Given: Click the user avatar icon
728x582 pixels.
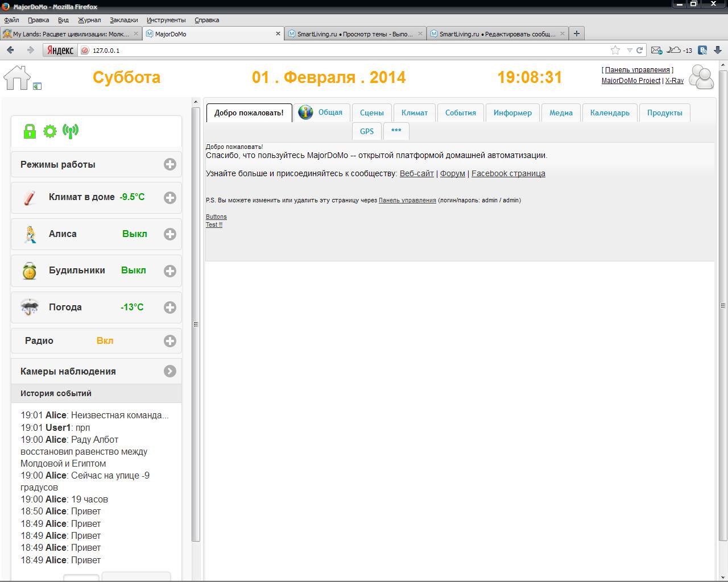Looking at the screenshot, I should click(x=701, y=77).
